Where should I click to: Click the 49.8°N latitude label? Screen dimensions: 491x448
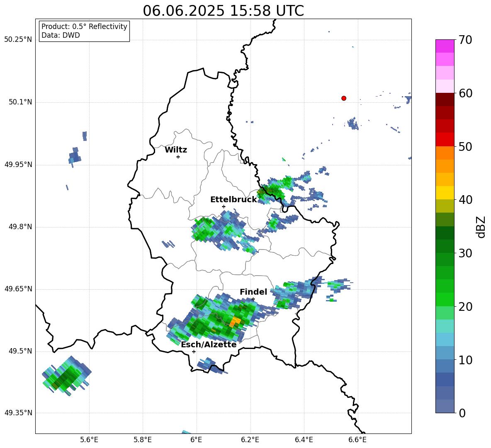coord(20,227)
